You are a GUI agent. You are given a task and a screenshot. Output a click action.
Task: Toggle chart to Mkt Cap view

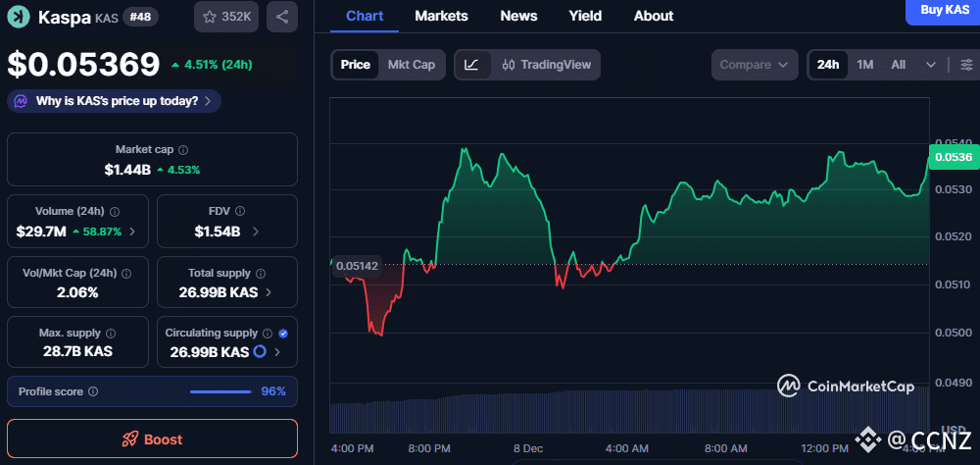click(x=412, y=65)
